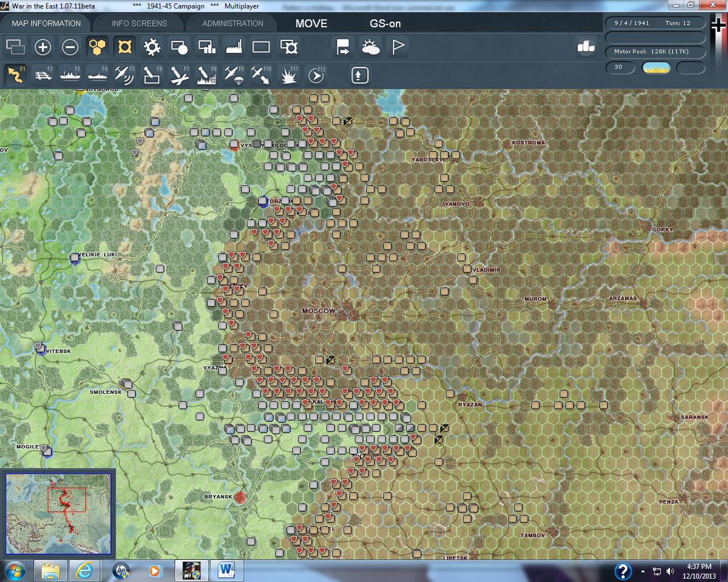Click the rectangle-with-bars map toolbar icon
This screenshot has width=728, height=582.
tap(206, 47)
